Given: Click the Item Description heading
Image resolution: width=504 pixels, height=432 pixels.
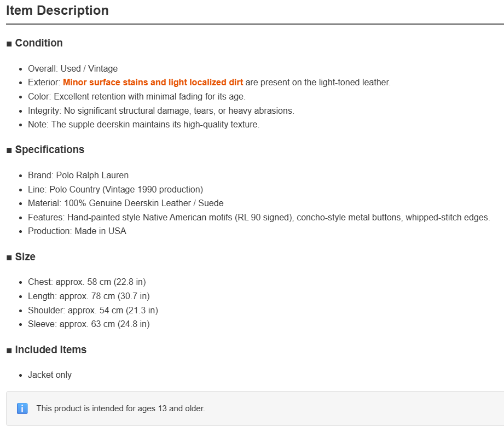Looking at the screenshot, I should 57,10.
